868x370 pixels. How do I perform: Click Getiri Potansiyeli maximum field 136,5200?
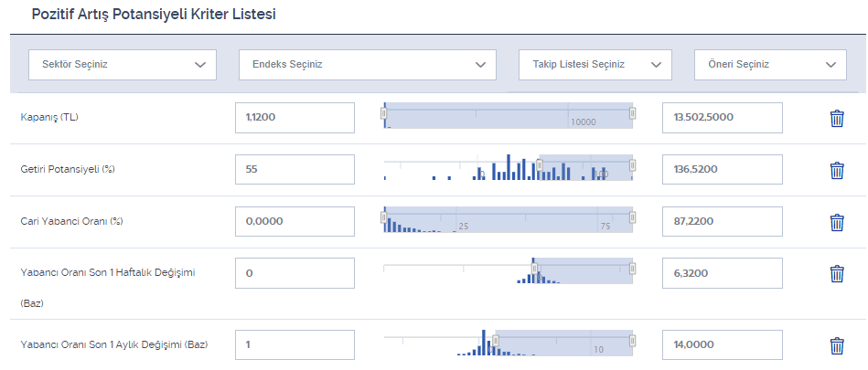[722, 170]
